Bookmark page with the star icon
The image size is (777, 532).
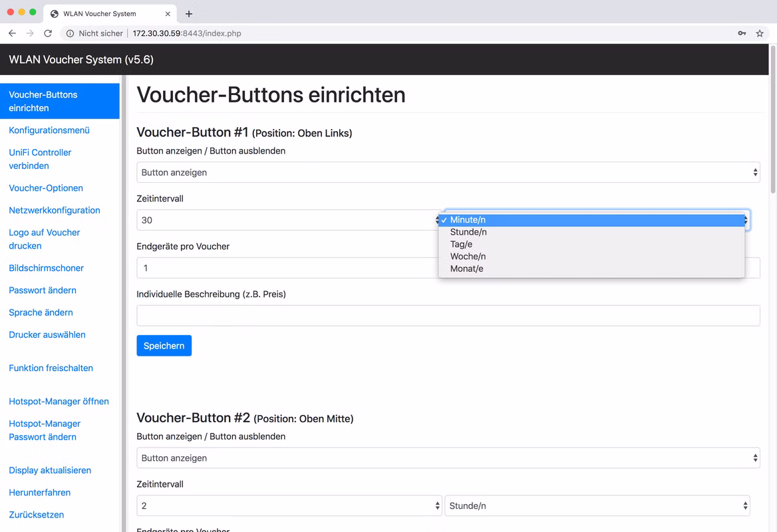[760, 33]
